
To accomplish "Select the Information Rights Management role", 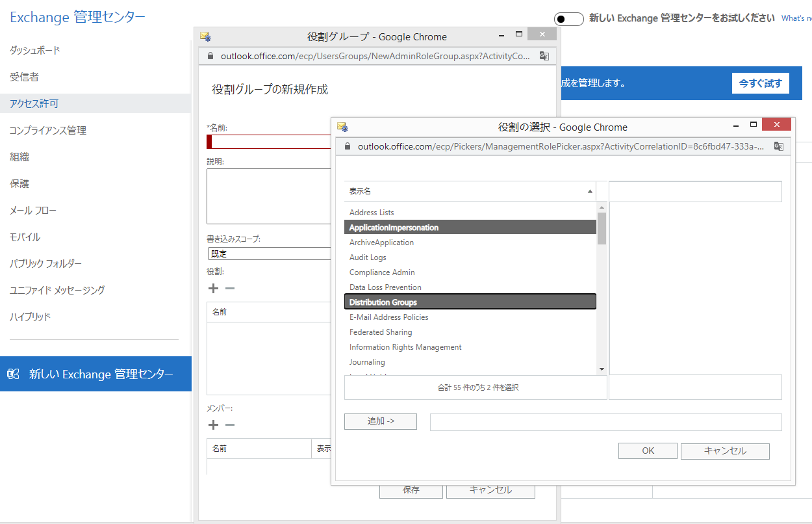I will tap(470, 347).
